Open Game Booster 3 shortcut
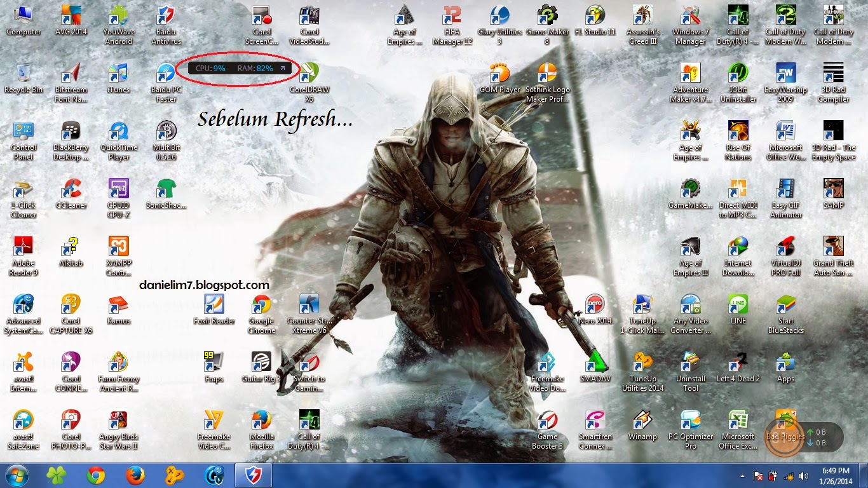 point(548,430)
